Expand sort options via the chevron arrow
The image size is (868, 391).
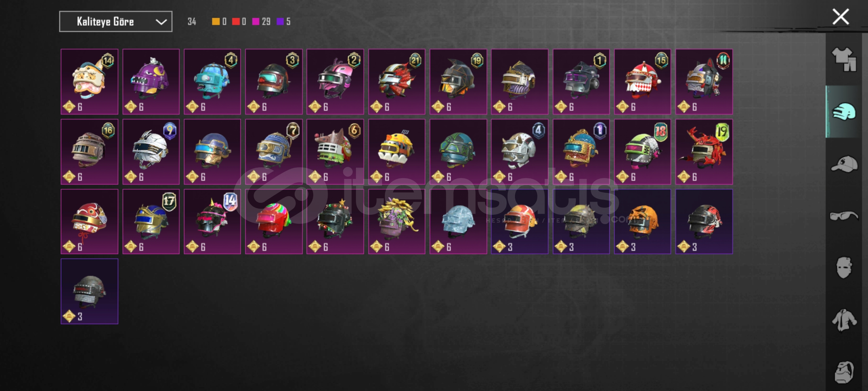[x=161, y=22]
